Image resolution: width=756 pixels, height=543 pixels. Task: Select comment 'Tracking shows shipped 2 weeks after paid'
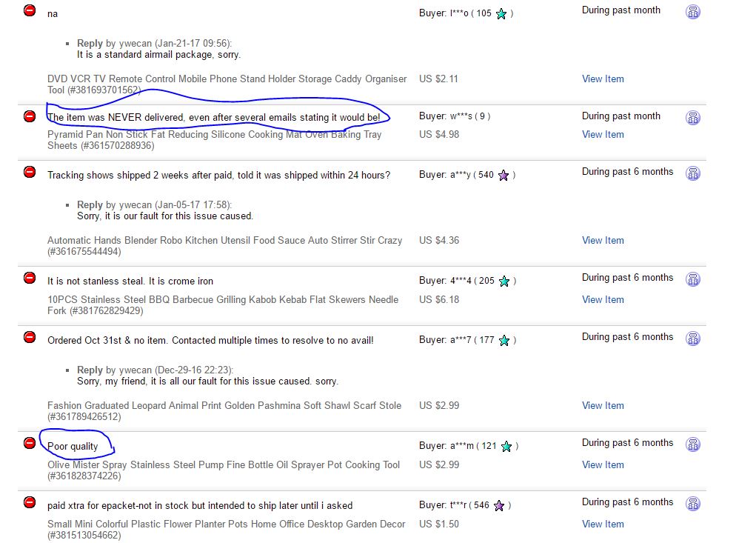tap(219, 175)
